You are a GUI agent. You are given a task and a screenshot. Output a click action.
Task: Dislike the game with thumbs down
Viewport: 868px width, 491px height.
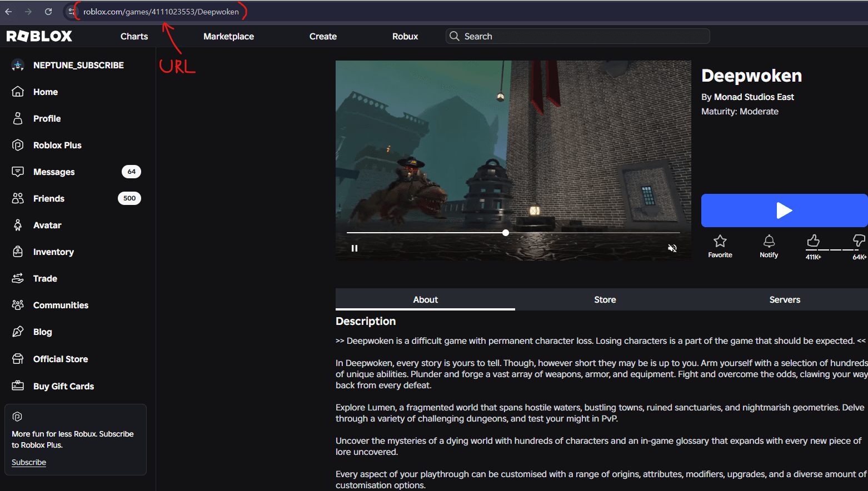859,241
